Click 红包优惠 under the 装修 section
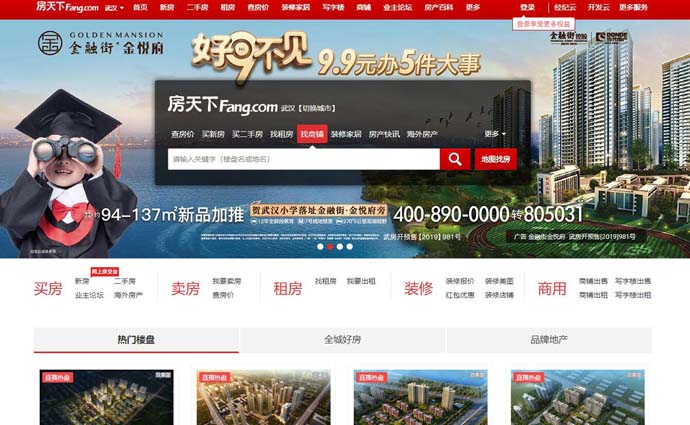This screenshot has width=690, height=425. click(460, 295)
